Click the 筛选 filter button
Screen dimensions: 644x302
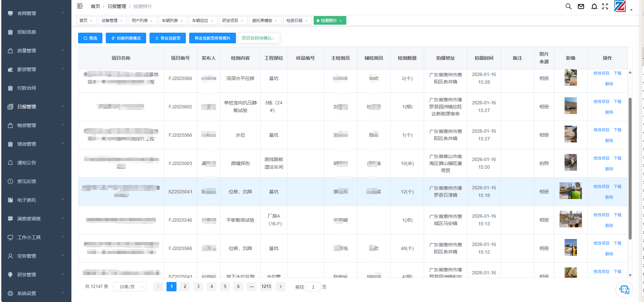coord(90,38)
